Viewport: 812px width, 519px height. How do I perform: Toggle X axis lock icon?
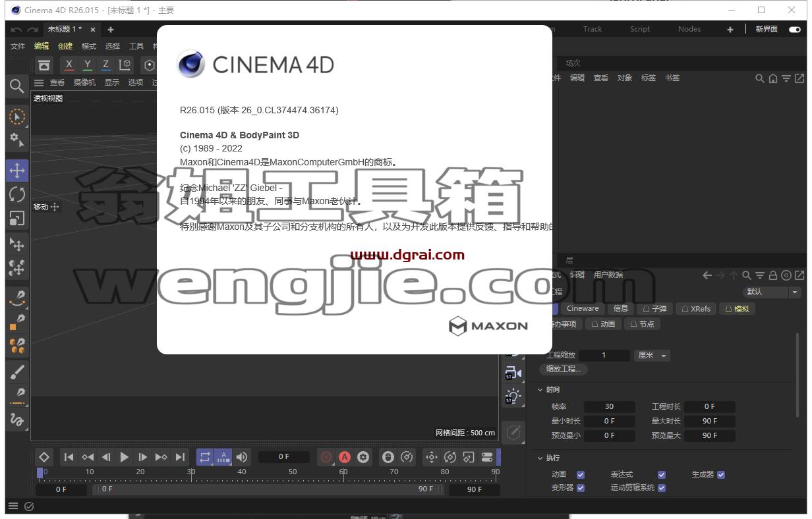tap(69, 65)
